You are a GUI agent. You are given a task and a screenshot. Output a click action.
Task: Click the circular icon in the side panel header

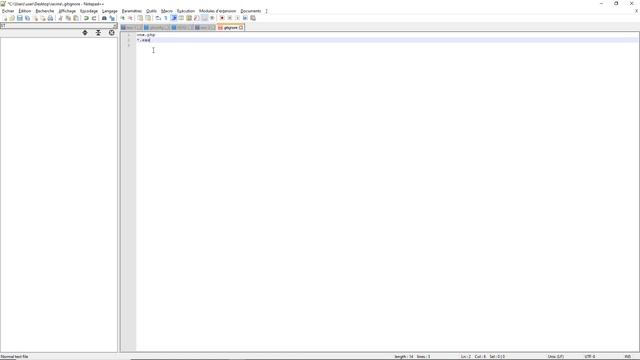click(111, 33)
